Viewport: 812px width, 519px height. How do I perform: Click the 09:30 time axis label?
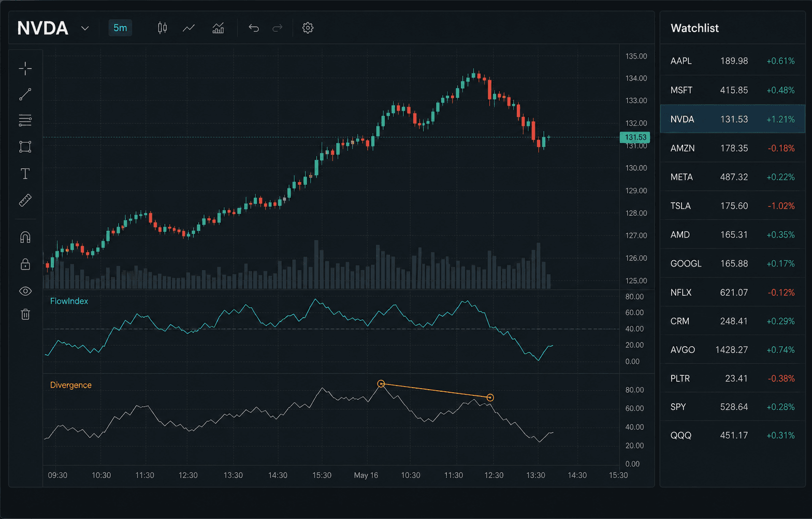[x=57, y=475]
